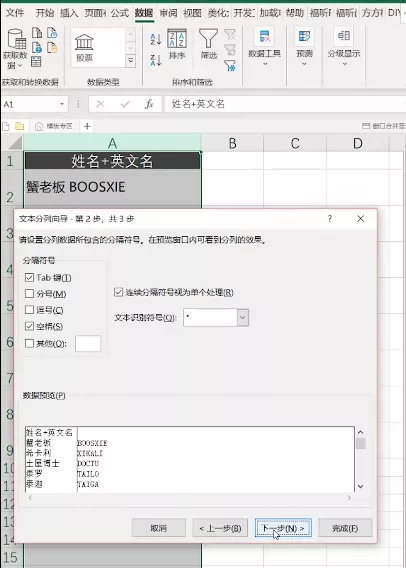This screenshot has height=568, width=406.
Task: Open the 获取数据 (Get Data) menu
Action: [15, 49]
